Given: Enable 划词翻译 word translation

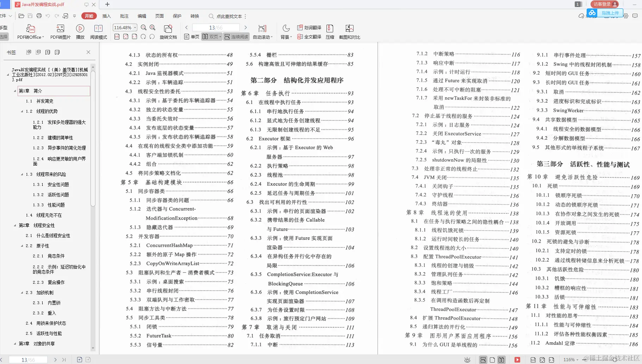Looking at the screenshot, I should [309, 27].
